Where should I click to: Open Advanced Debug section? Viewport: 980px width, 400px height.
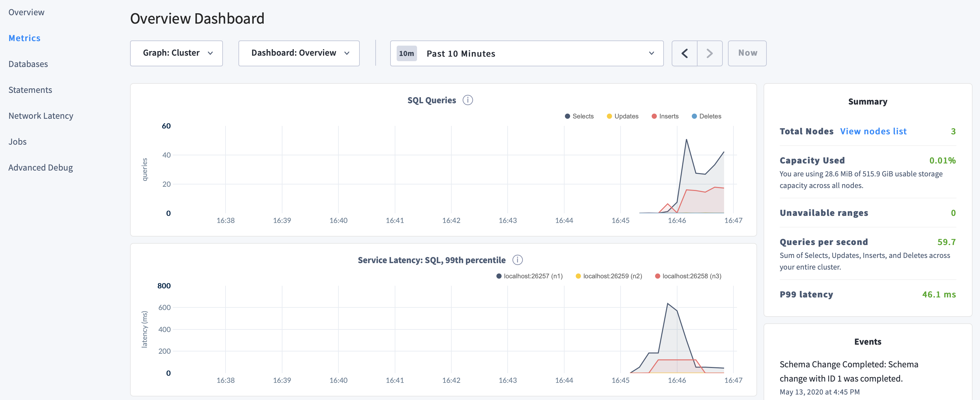[40, 167]
